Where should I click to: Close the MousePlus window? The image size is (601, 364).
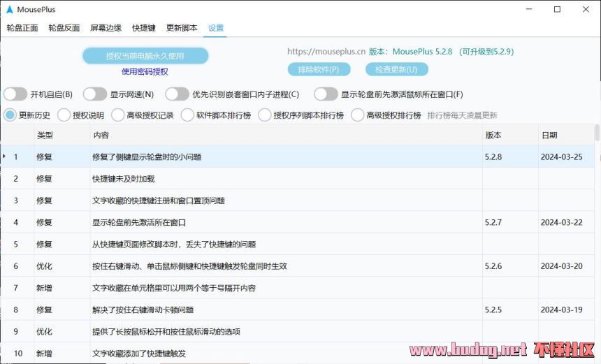pos(586,9)
